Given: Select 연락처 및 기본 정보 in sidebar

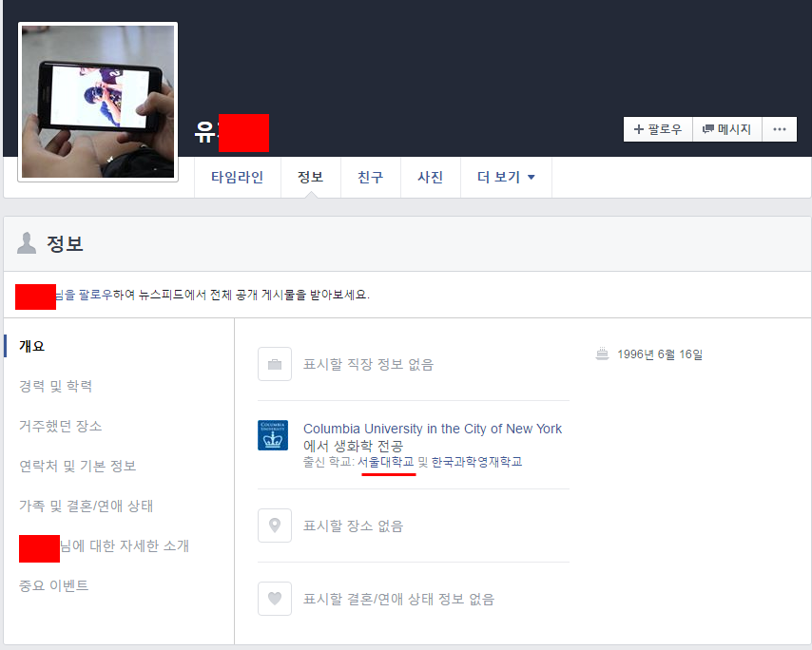Looking at the screenshot, I should point(78,466).
